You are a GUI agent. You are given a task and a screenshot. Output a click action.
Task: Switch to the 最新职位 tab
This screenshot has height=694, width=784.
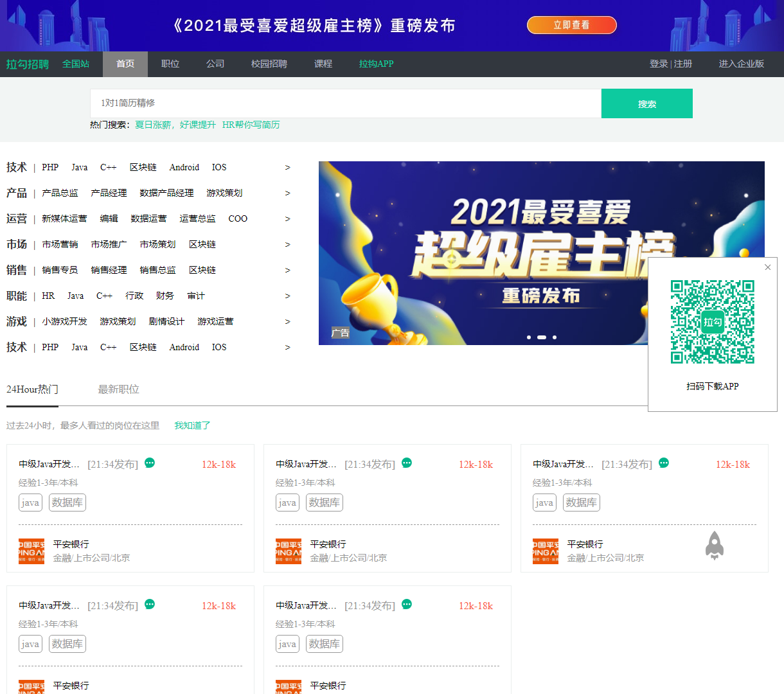pos(118,389)
